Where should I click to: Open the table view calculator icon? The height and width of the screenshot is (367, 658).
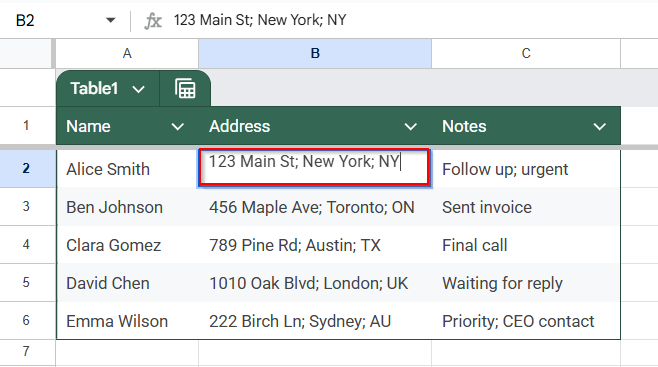(x=185, y=88)
